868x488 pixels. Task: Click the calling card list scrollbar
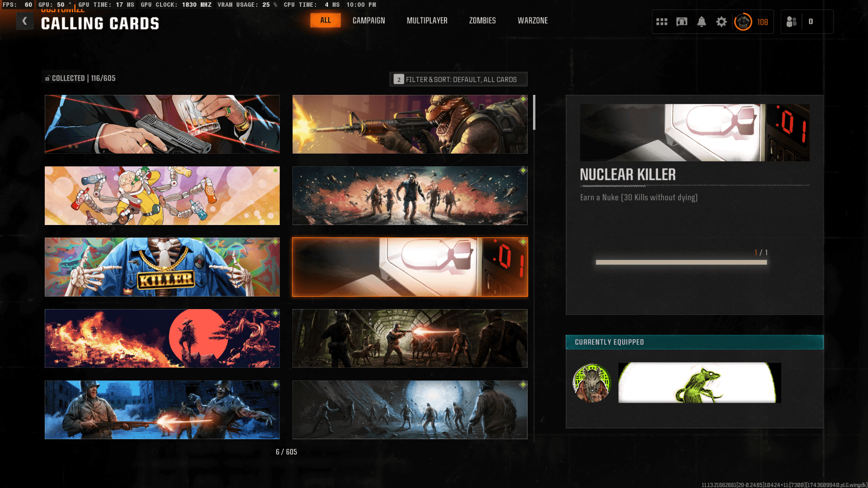pyautogui.click(x=534, y=113)
